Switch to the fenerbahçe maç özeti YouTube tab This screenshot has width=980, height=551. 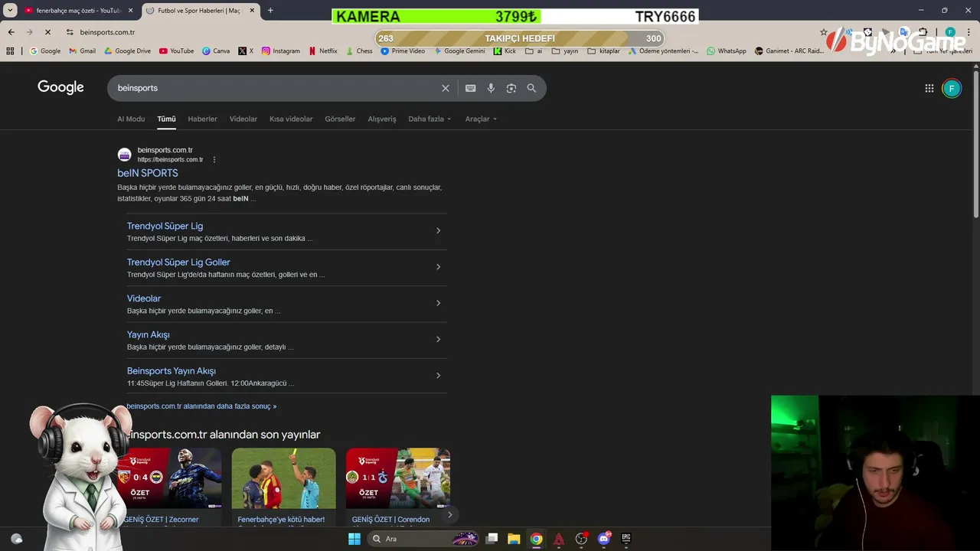click(x=77, y=11)
